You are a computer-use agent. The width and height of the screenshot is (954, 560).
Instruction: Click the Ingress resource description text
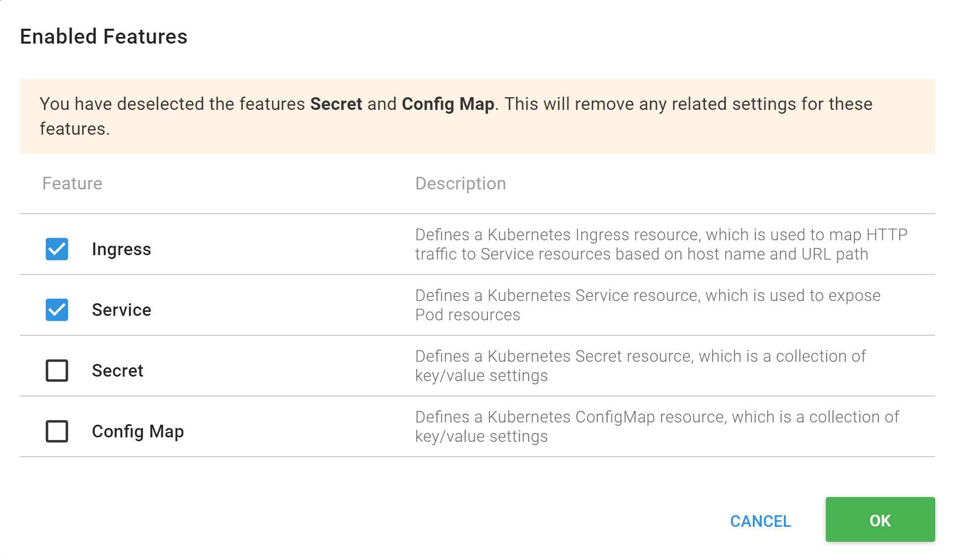[x=661, y=244]
